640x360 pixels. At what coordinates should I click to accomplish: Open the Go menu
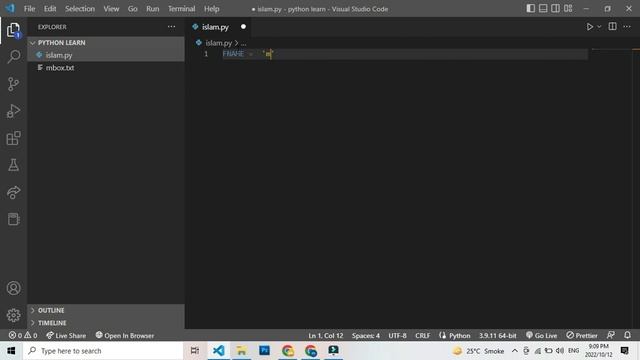coord(133,9)
